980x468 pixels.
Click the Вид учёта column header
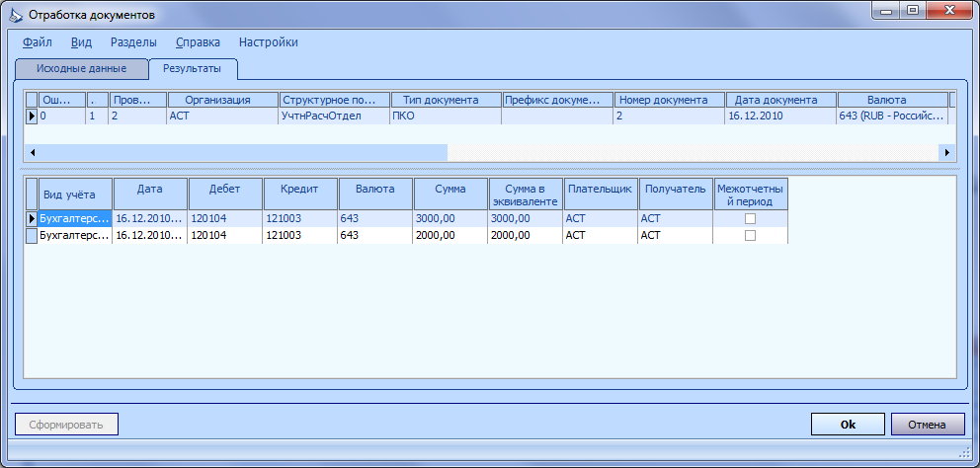(76, 195)
